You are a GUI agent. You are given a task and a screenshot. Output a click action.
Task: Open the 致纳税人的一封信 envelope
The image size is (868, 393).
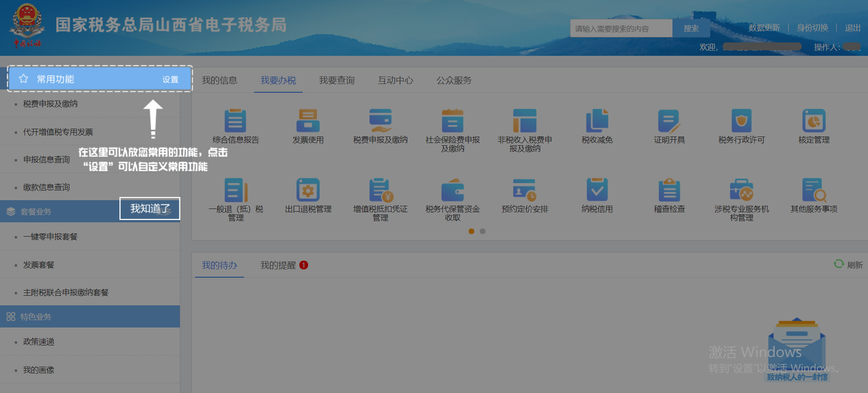797,349
